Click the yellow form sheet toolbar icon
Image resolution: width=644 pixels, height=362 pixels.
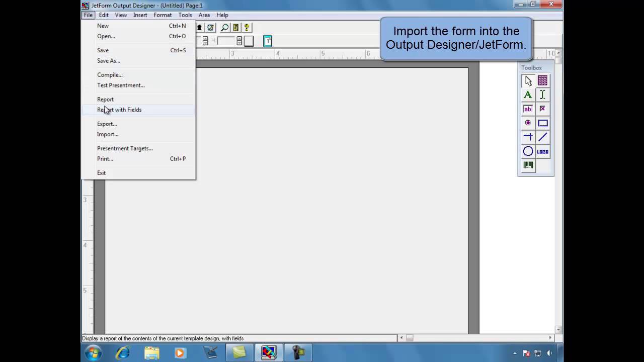(236, 28)
